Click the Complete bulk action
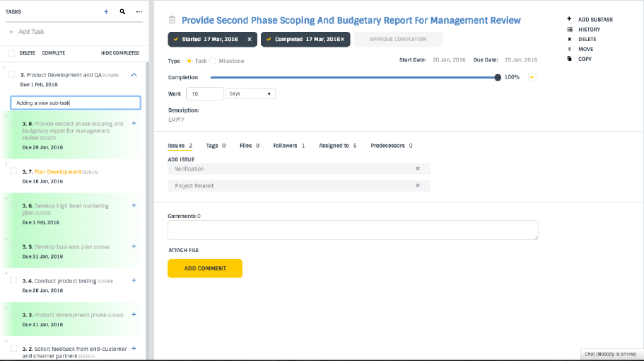 [x=54, y=53]
